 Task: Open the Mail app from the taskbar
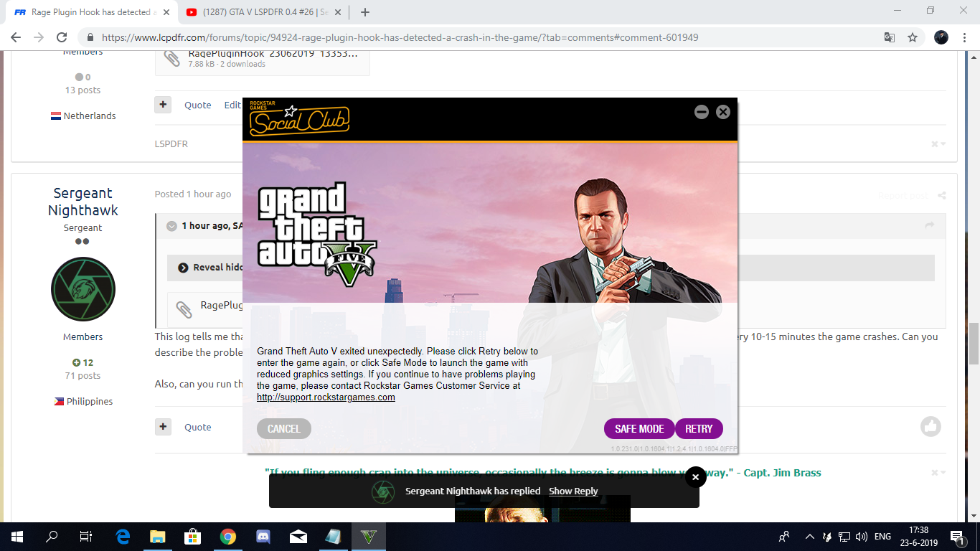[298, 536]
